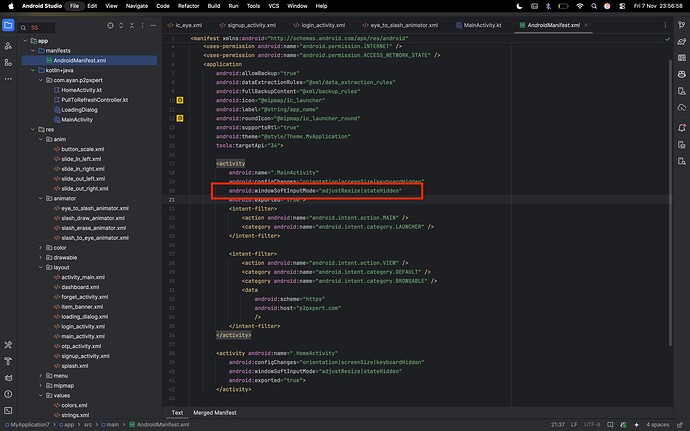
Task: Click the MyApplication7 breadcrumb
Action: (27, 424)
